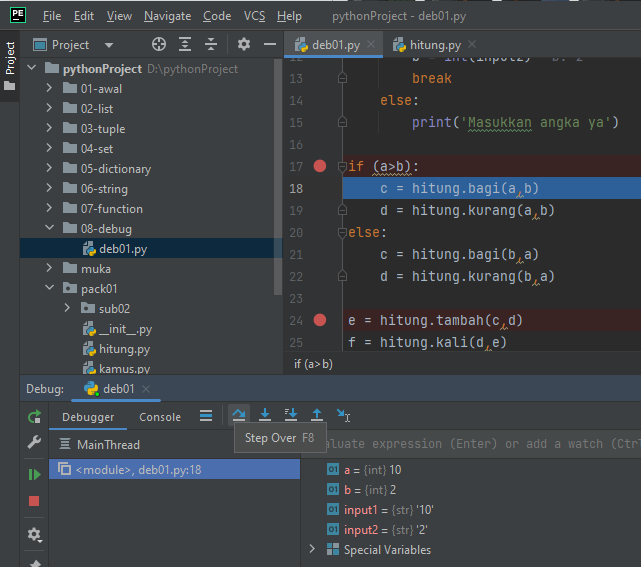Image resolution: width=641 pixels, height=567 pixels.
Task: Collapse the pack01 package folder
Action: [49, 288]
